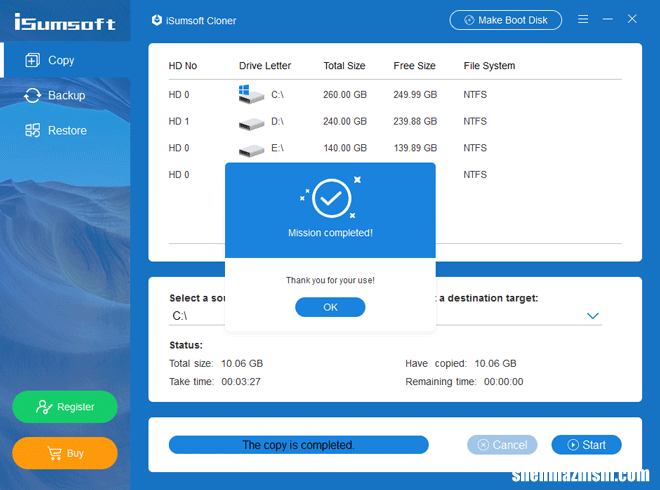The height and width of the screenshot is (490, 660).
Task: Click the Start button
Action: click(x=587, y=445)
